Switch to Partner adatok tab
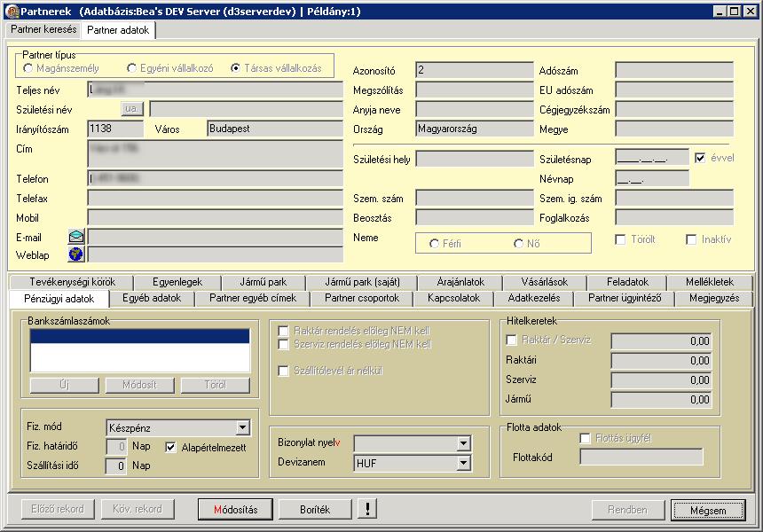The width and height of the screenshot is (763, 532). tap(118, 30)
